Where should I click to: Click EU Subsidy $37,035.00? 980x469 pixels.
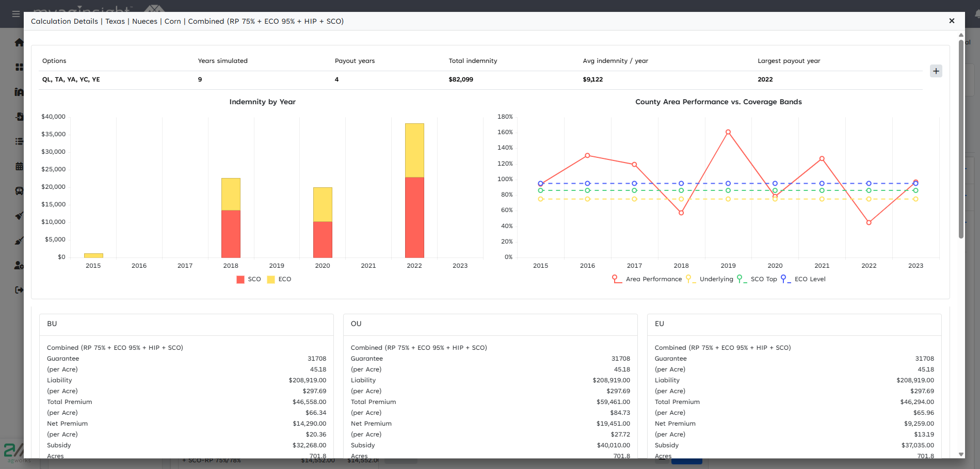[x=918, y=445]
